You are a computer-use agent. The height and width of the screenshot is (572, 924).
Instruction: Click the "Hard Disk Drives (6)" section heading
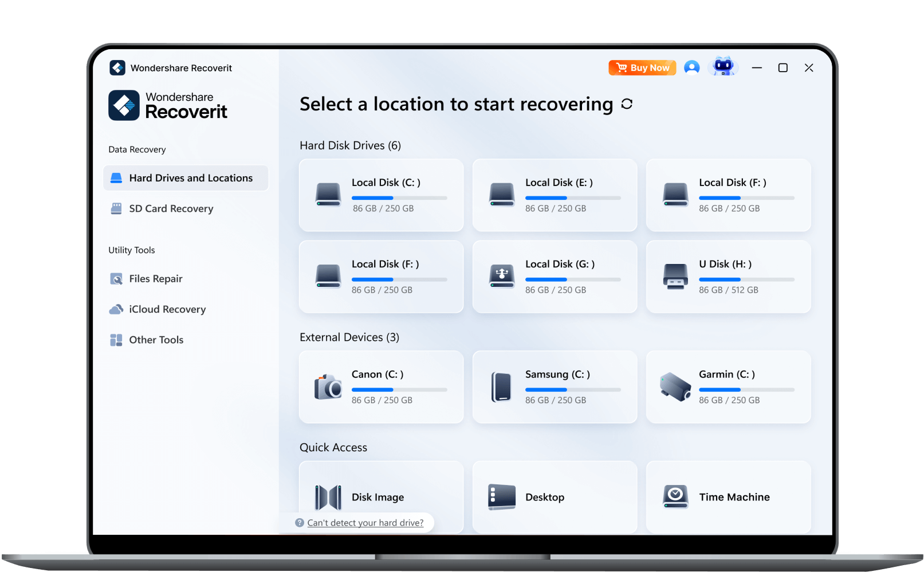[351, 145]
